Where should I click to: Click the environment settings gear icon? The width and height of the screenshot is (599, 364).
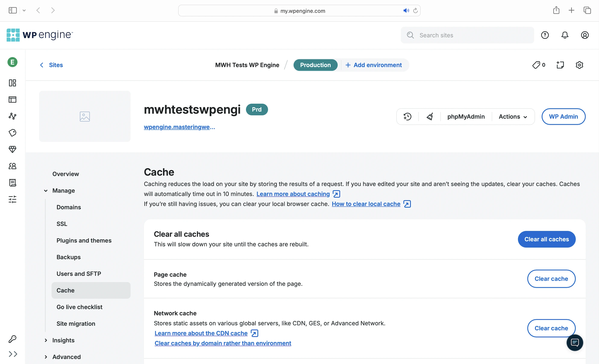(579, 65)
